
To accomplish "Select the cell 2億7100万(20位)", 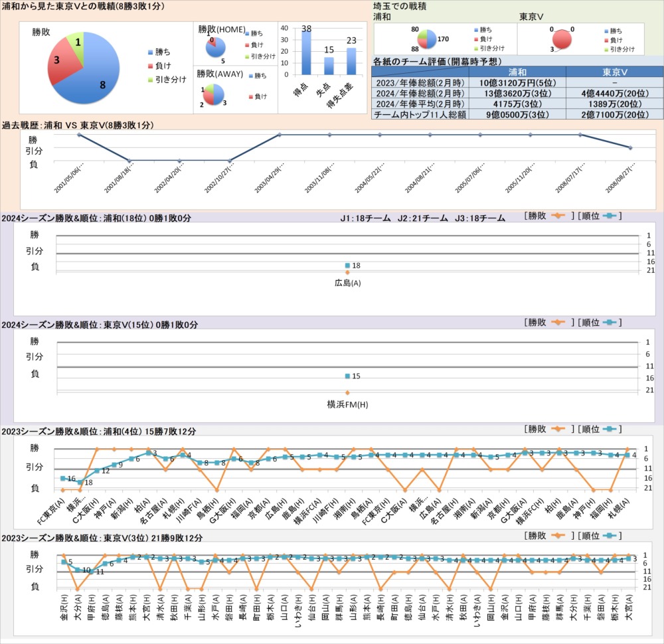I will point(615,114).
